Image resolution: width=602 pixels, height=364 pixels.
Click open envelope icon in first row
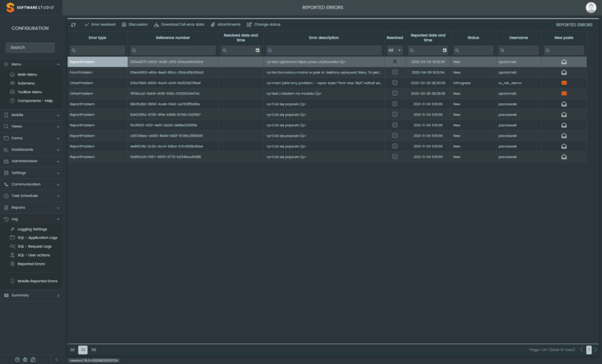pyautogui.click(x=564, y=62)
